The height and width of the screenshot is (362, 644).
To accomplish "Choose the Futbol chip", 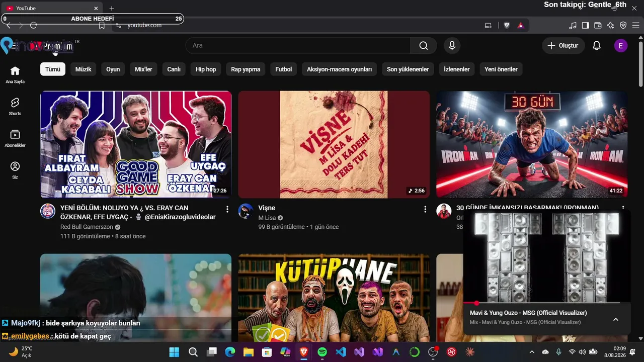I will click(284, 69).
